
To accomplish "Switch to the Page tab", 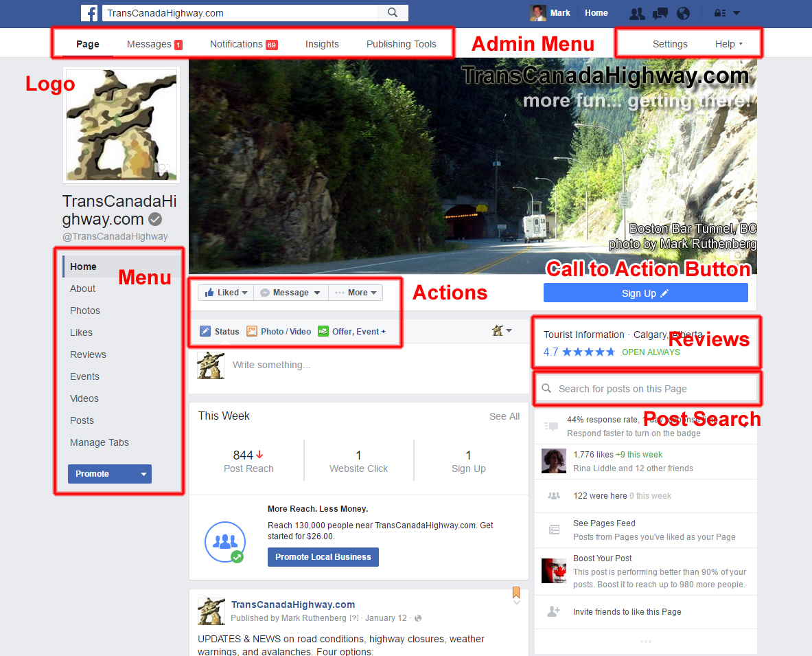I will 88,44.
